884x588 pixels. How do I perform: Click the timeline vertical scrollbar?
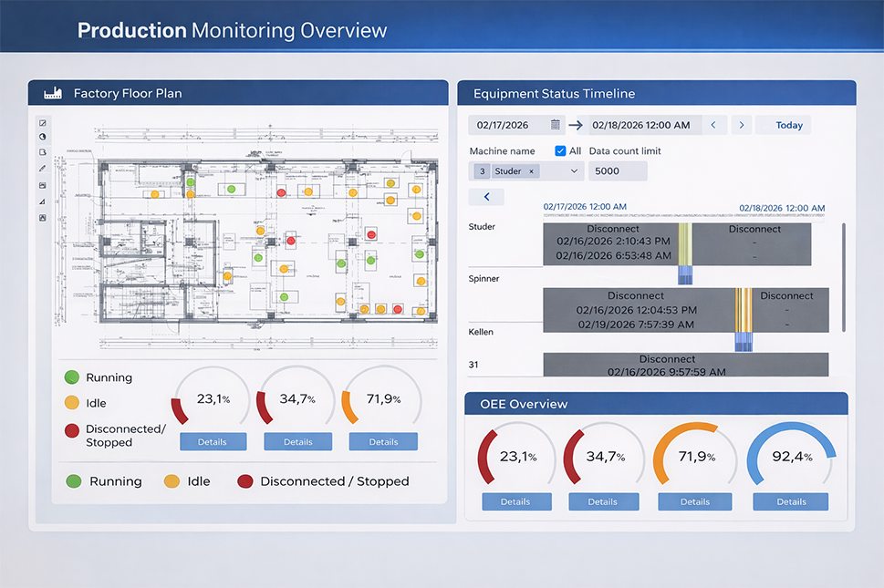842,273
